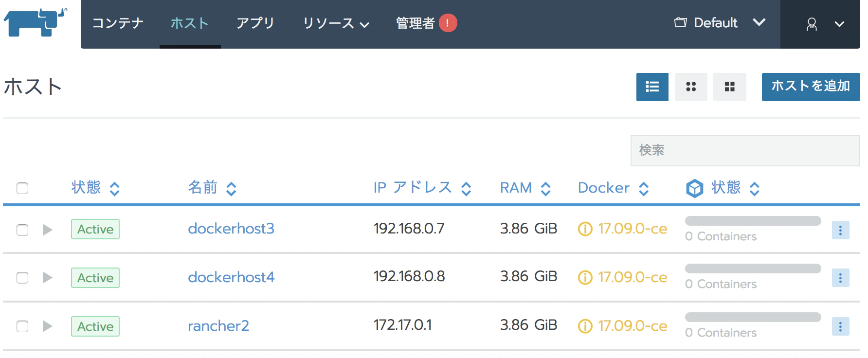Sort by 名前 column
The width and height of the screenshot is (868, 358).
212,188
